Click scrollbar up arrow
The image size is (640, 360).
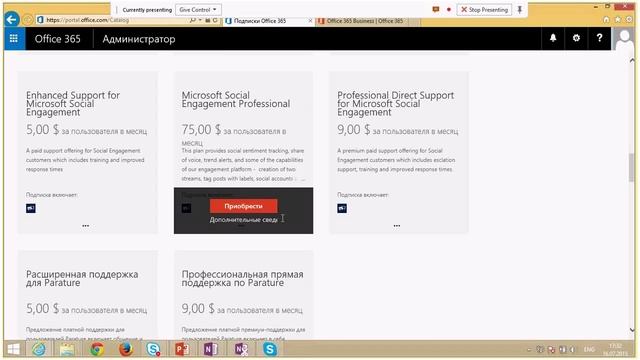click(x=632, y=60)
